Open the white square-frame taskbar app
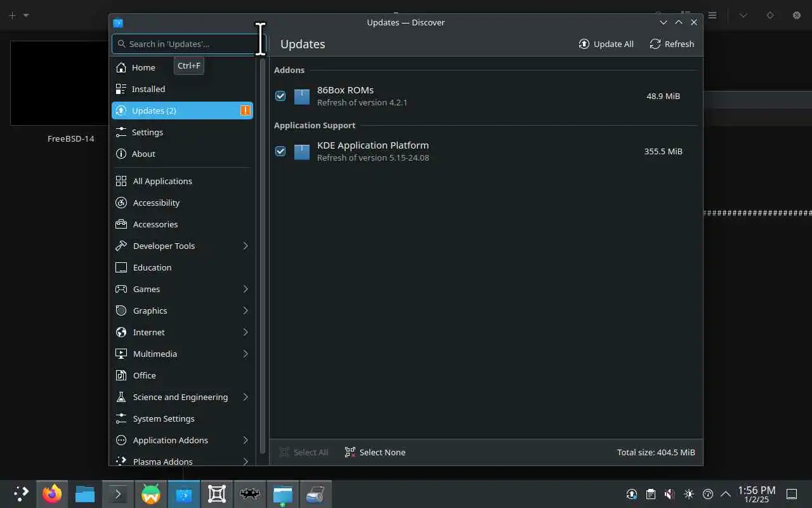 pos(217,493)
